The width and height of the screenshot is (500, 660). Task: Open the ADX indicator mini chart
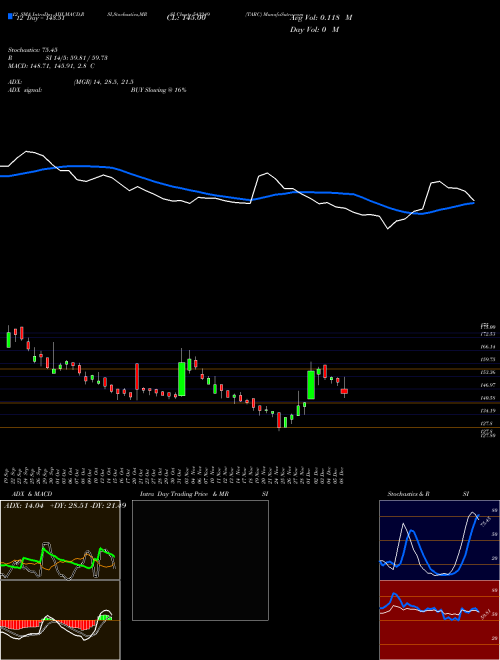[x=60, y=540]
